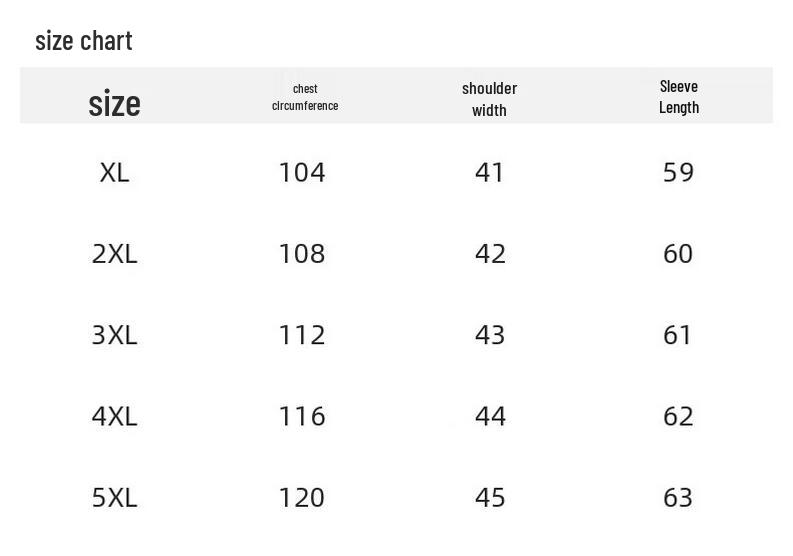The height and width of the screenshot is (556, 793).
Task: Click shoulder width value 45
Action: tap(490, 498)
